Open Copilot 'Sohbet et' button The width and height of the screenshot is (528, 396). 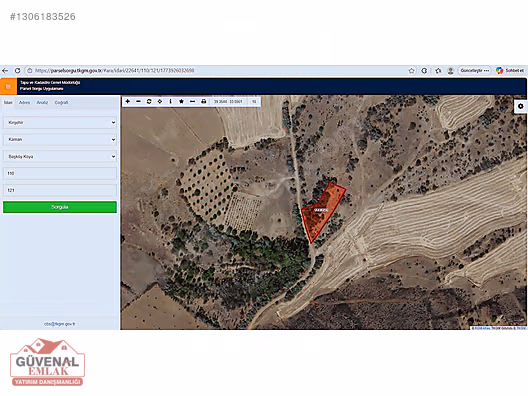[x=510, y=71]
